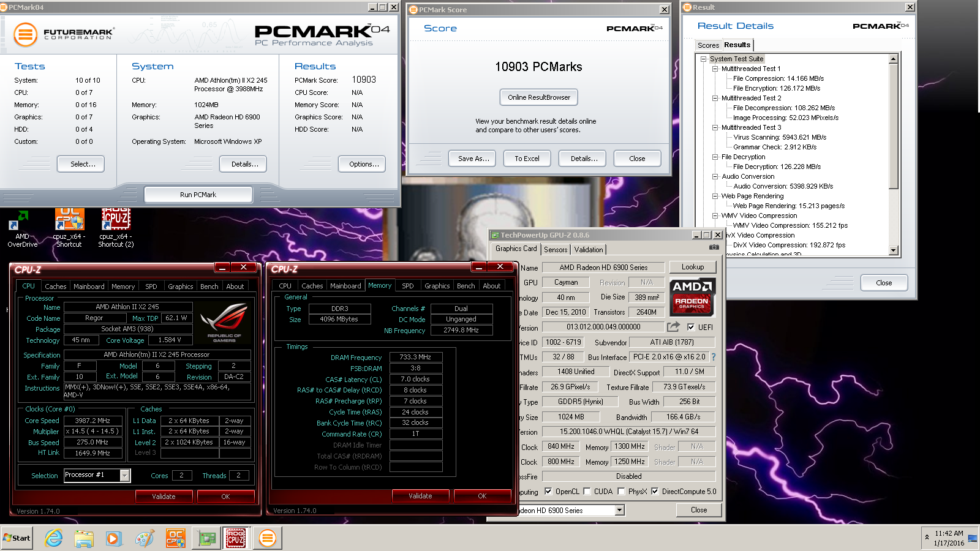
Task: Toggle the CUDA checkbox in GPU-Z
Action: (x=587, y=491)
